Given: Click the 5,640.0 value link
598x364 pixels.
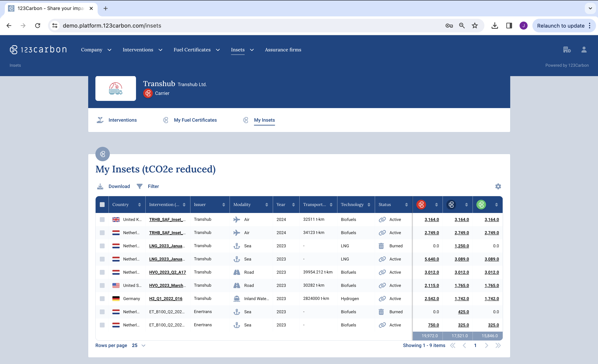Looking at the screenshot, I should click(432, 259).
